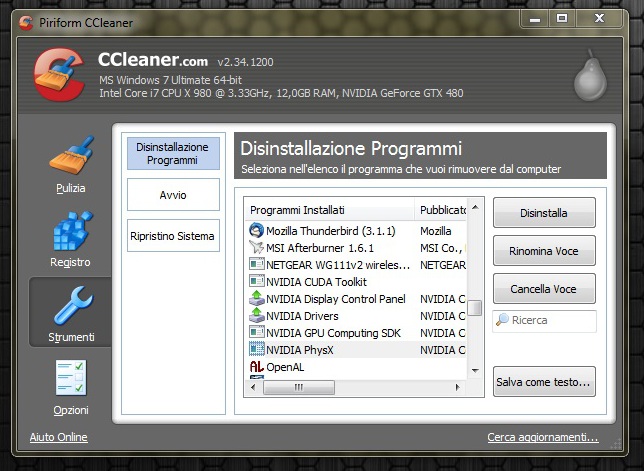
Task: Open the Registro registry section
Action: tap(70, 238)
